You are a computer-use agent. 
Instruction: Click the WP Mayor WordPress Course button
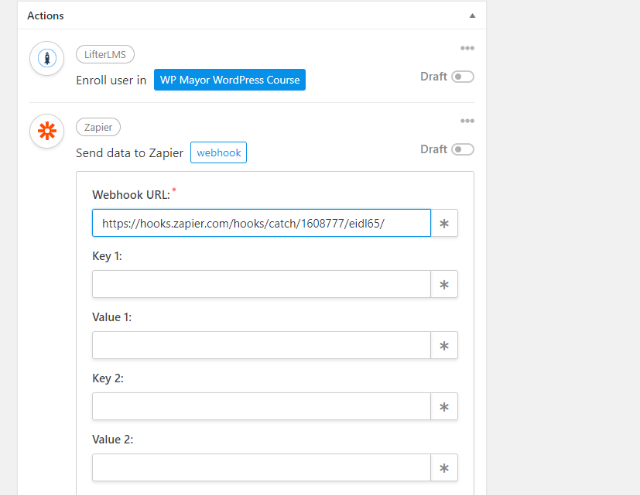pyautogui.click(x=230, y=80)
